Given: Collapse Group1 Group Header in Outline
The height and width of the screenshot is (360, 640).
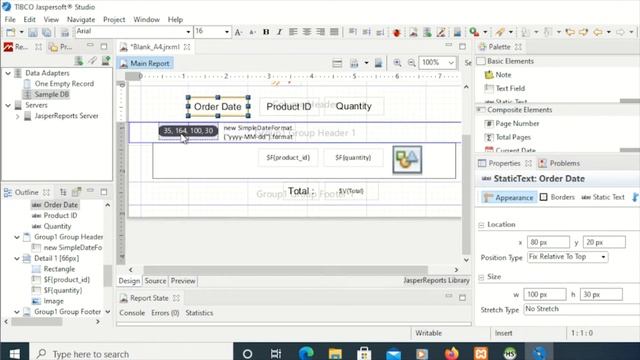Looking at the screenshot, I should tap(17, 237).
